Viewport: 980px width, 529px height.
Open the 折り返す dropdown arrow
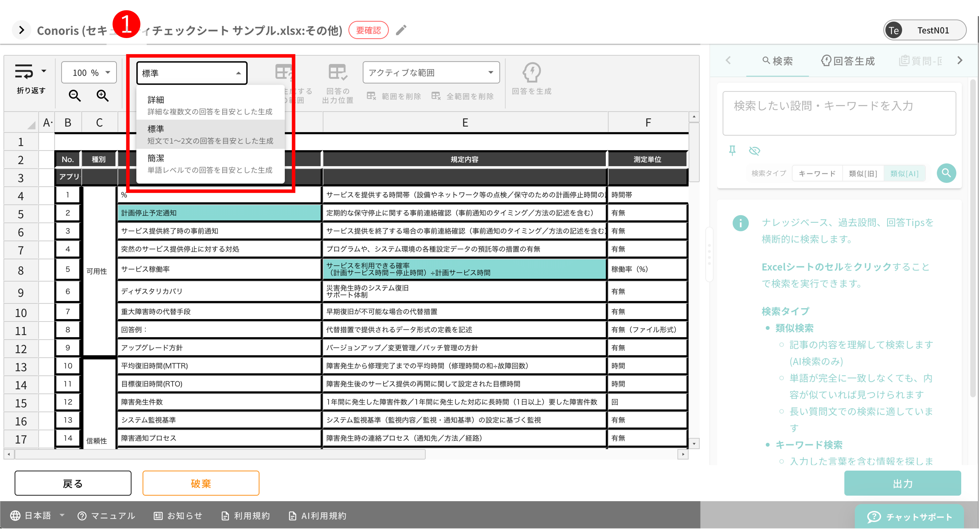point(44,71)
